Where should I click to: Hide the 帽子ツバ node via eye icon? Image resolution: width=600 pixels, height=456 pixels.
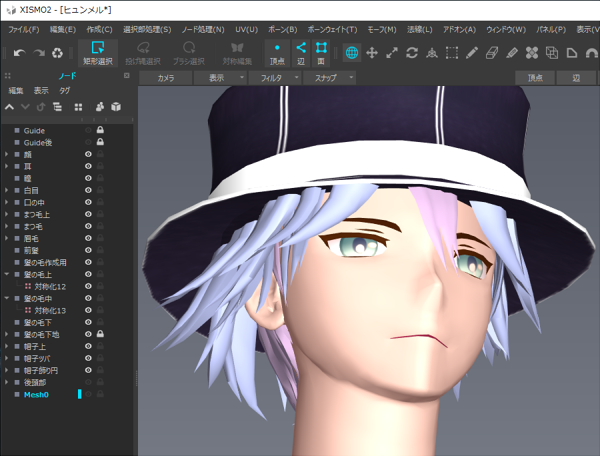point(88,358)
